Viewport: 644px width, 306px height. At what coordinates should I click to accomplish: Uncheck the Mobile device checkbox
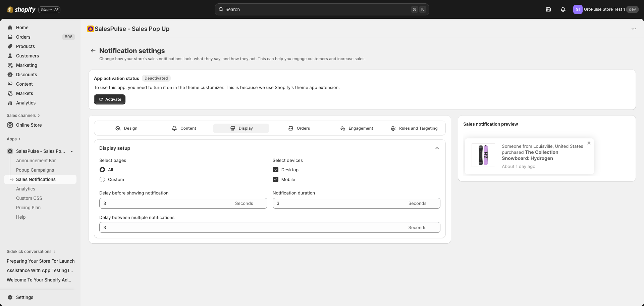[276, 180]
